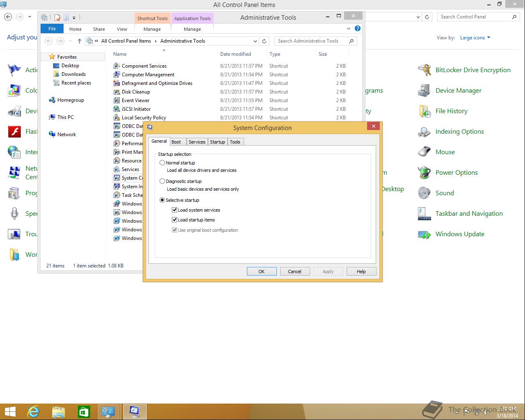Click Up arrow in Administrative Tools navigation
The width and height of the screenshot is (525, 420).
[80, 41]
